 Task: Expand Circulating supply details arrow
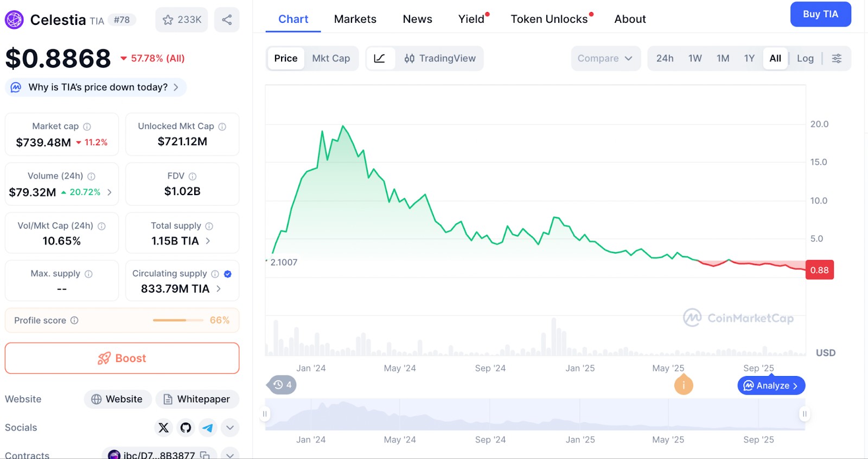pos(219,289)
